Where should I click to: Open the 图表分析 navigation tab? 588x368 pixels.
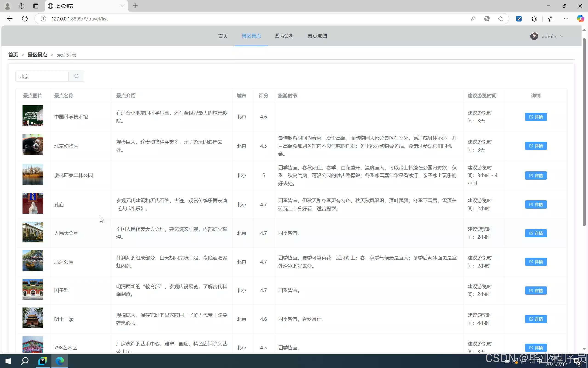tap(284, 36)
